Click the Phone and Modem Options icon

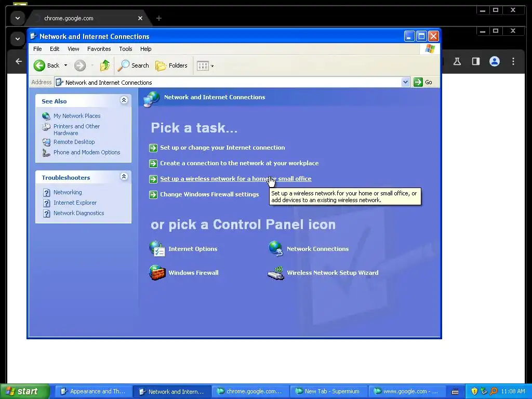click(x=46, y=153)
